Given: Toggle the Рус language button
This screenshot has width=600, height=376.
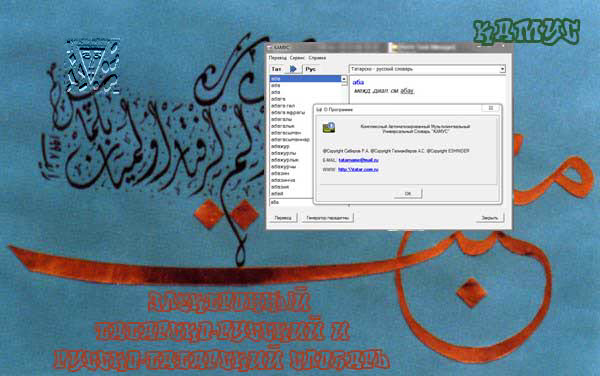Looking at the screenshot, I should click(310, 69).
